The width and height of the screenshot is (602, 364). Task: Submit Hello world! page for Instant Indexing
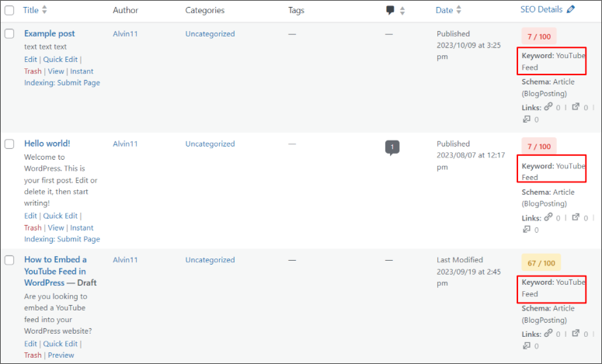pos(62,234)
